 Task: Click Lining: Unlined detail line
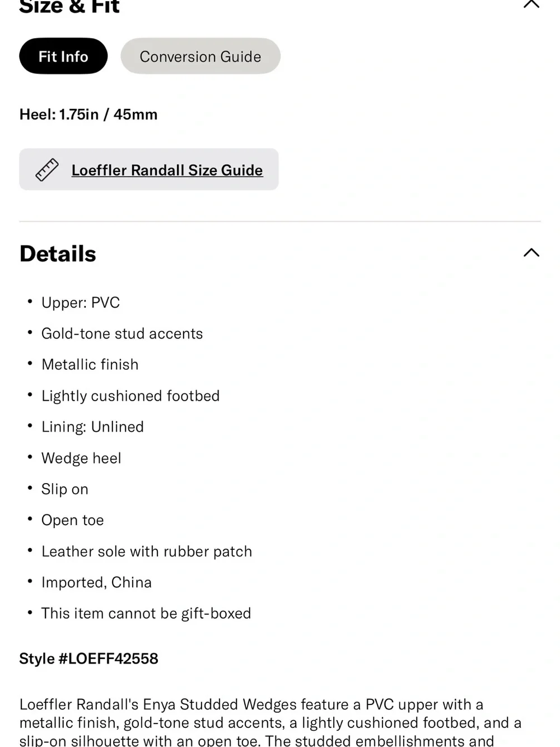(92, 426)
